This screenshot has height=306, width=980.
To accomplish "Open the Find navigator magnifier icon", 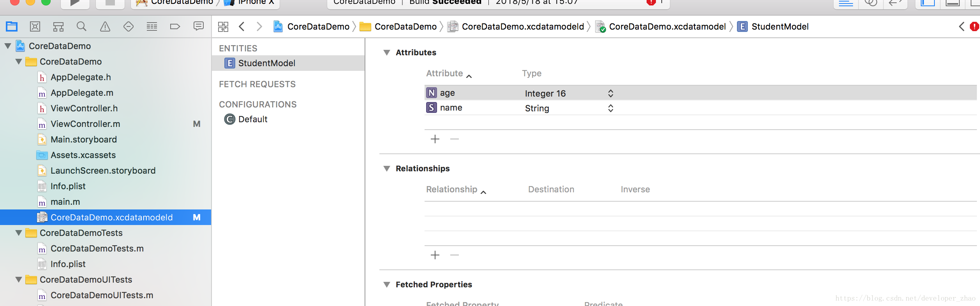I will (81, 26).
